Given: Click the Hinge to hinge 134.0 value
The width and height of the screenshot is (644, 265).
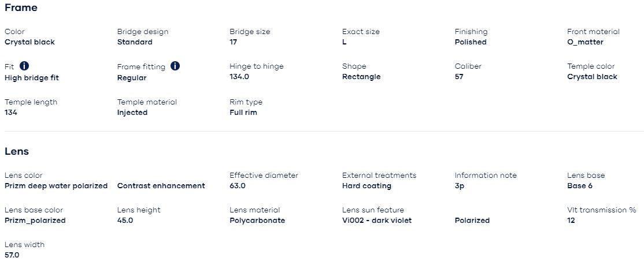Looking at the screenshot, I should pos(239,77).
